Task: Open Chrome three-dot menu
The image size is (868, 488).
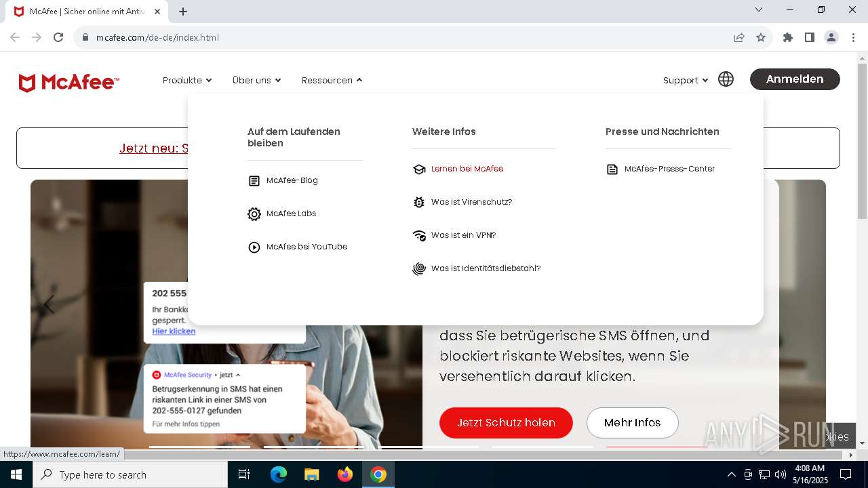Action: click(x=853, y=37)
